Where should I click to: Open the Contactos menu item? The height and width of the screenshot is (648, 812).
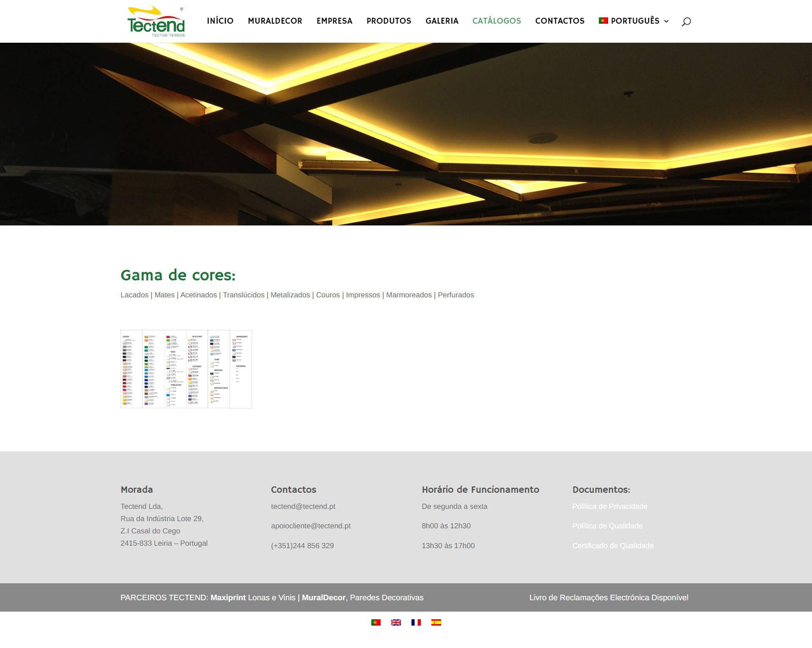pos(560,21)
